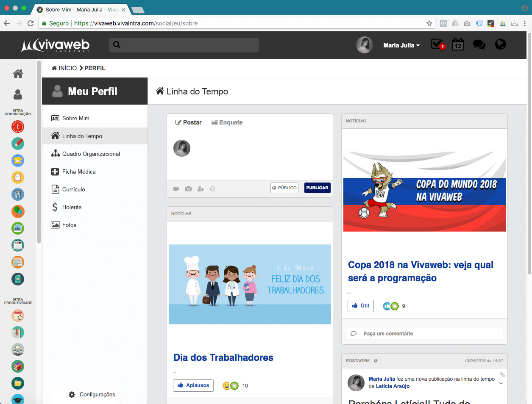Screen dimensions: 532x404
Task: Toggle the PÚBLICO visibility setting
Action: click(x=284, y=188)
